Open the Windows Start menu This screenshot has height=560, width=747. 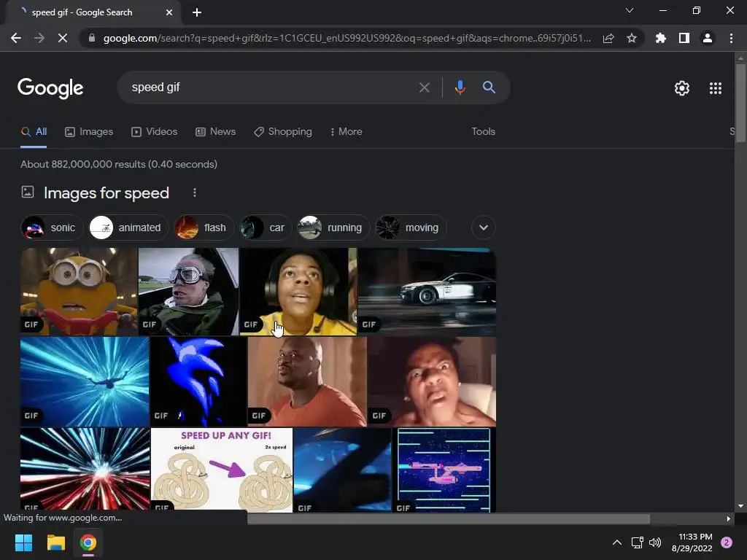click(23, 542)
